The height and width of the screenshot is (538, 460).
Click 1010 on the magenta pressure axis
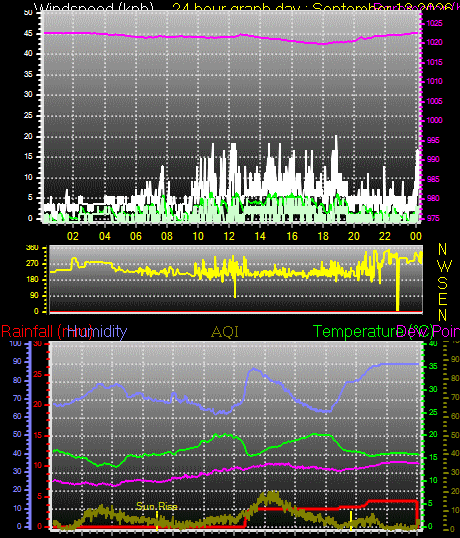pyautogui.click(x=434, y=81)
